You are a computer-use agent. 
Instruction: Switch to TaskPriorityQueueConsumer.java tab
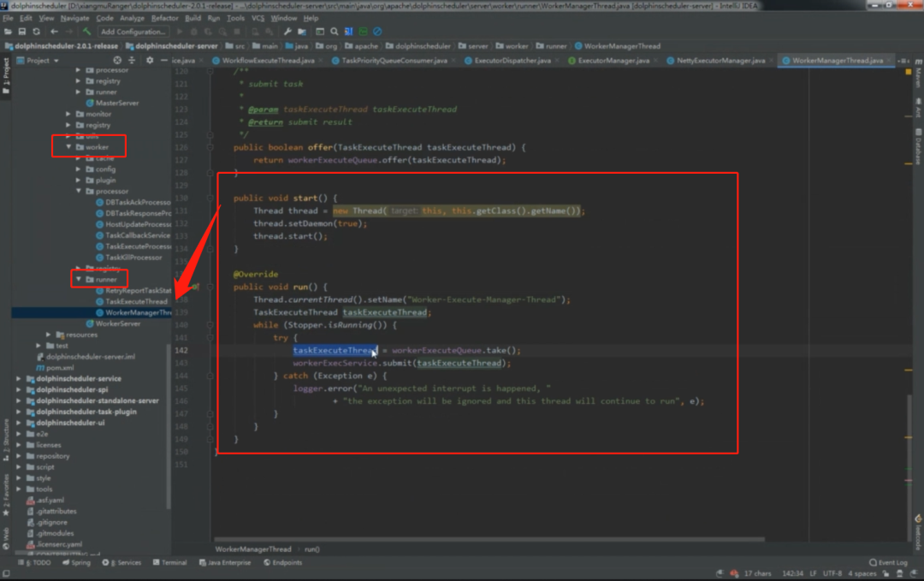(x=394, y=60)
